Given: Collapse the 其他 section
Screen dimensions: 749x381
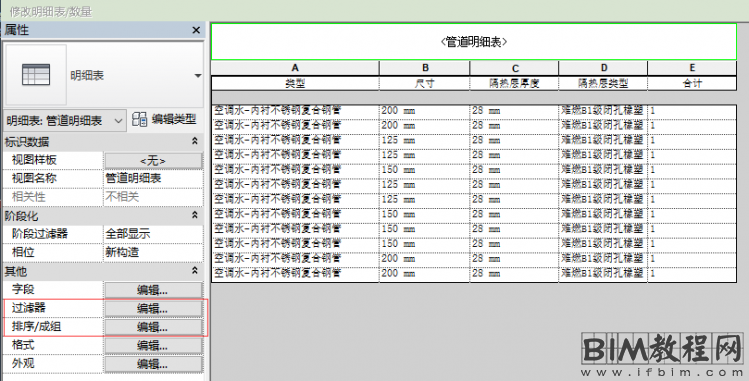Looking at the screenshot, I should pyautogui.click(x=194, y=271).
